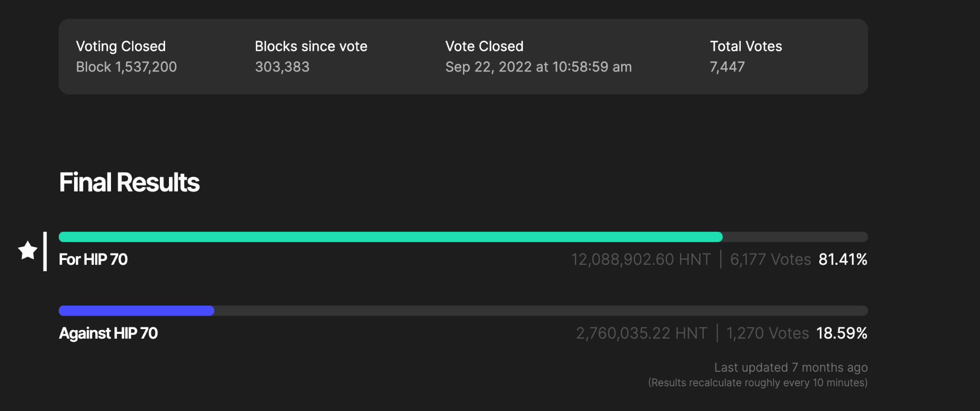This screenshot has height=411, width=980.
Task: Click the 303,383 blocks value
Action: tap(282, 67)
